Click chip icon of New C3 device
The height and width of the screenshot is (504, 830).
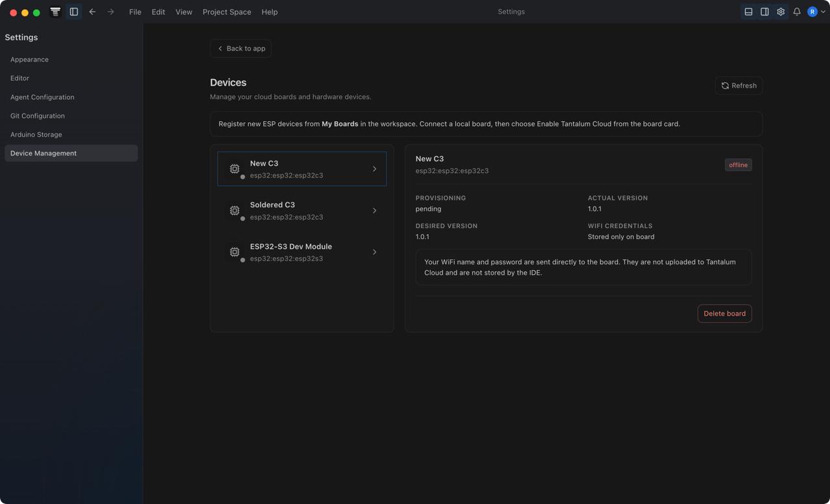tap(235, 168)
